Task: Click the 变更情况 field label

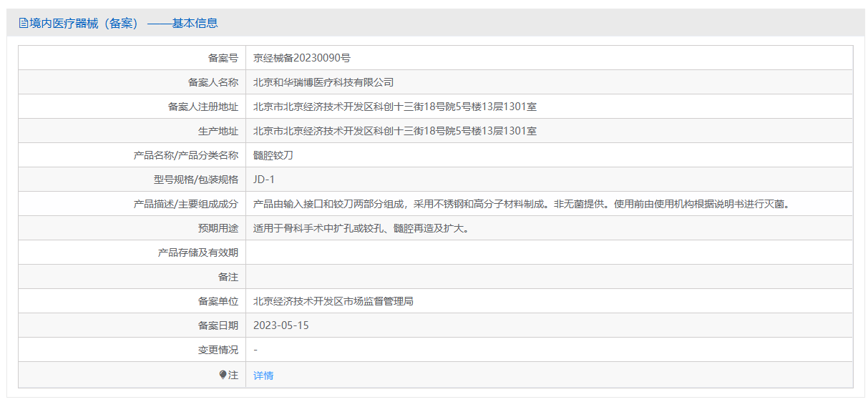Action: tap(218, 350)
